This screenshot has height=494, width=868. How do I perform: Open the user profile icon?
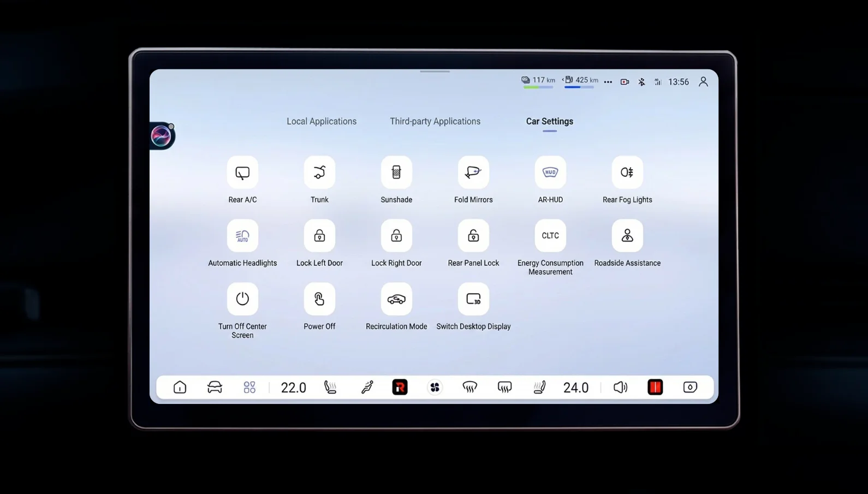click(x=703, y=82)
